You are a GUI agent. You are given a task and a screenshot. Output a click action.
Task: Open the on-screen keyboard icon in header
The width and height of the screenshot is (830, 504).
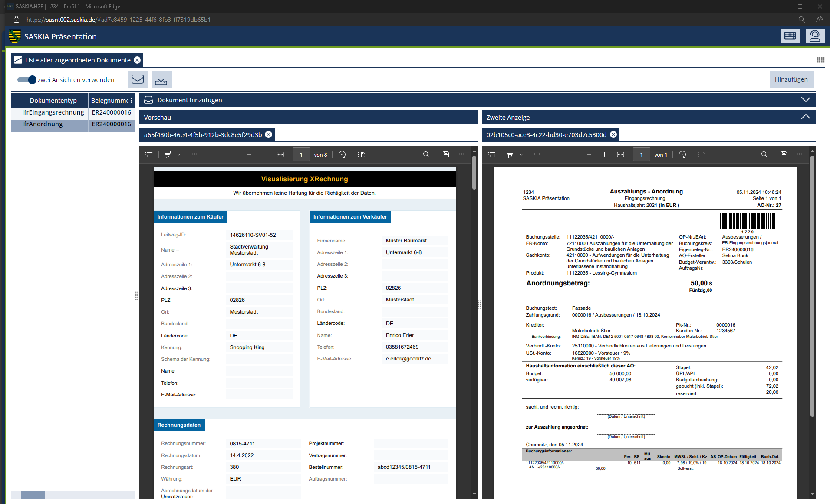click(x=790, y=36)
